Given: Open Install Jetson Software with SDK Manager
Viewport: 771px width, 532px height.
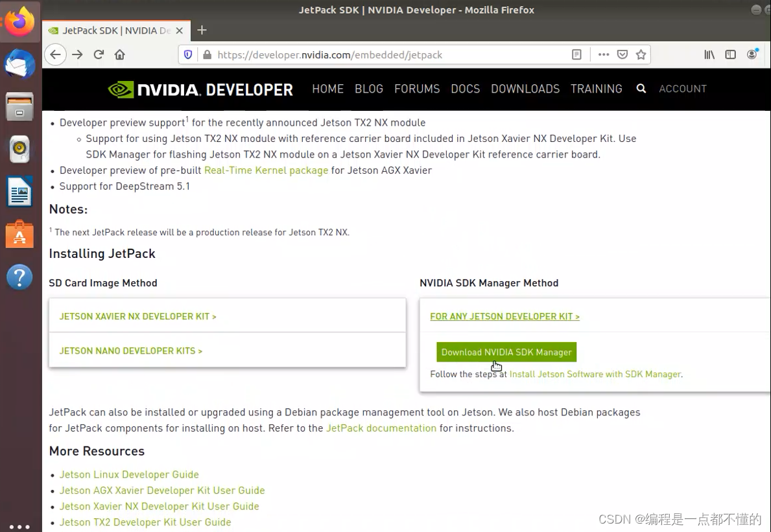Looking at the screenshot, I should point(595,375).
